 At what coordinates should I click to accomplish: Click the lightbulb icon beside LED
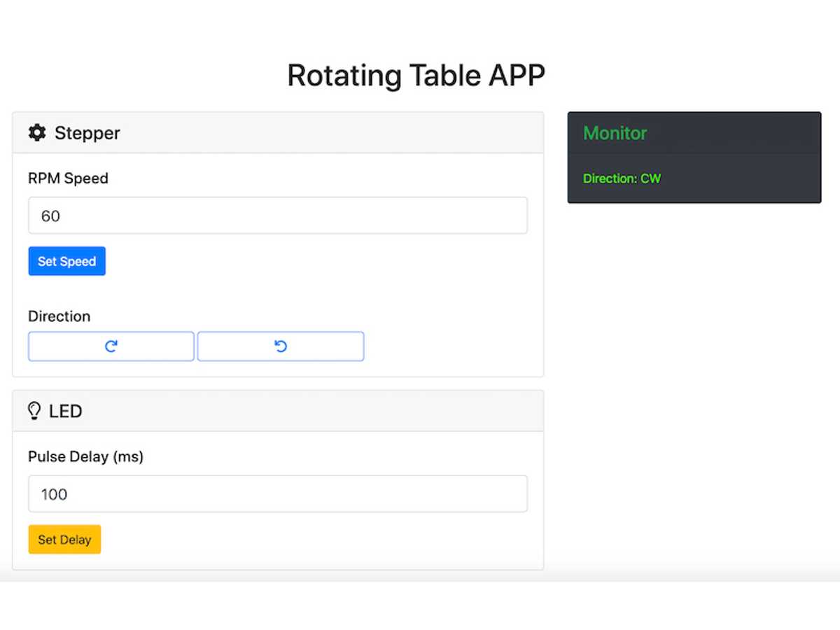point(34,411)
